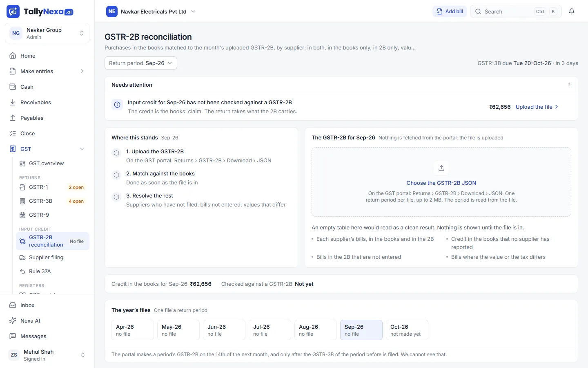Open the GSTR-3B return
Image resolution: width=588 pixels, height=368 pixels.
(52, 201)
